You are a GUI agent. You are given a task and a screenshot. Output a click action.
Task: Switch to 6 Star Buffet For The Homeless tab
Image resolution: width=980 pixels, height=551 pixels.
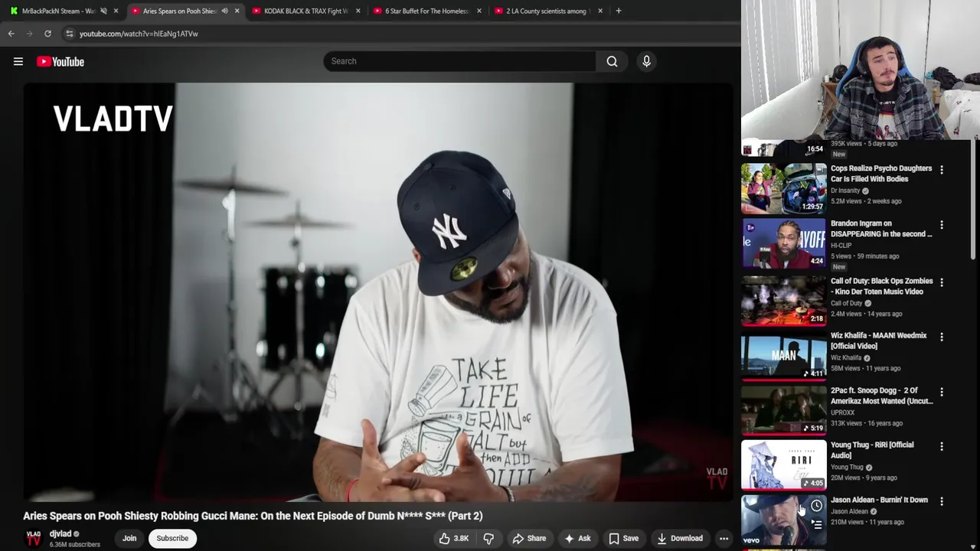(x=427, y=11)
